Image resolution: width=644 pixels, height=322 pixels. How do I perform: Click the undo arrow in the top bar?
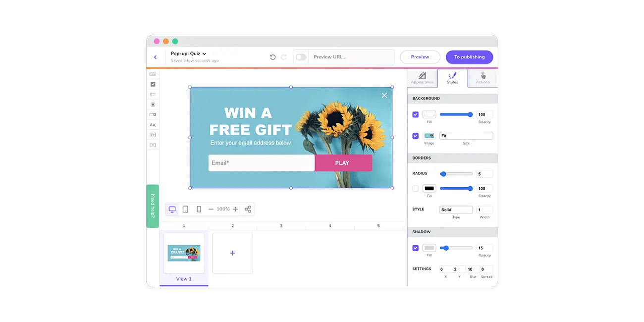pos(272,57)
